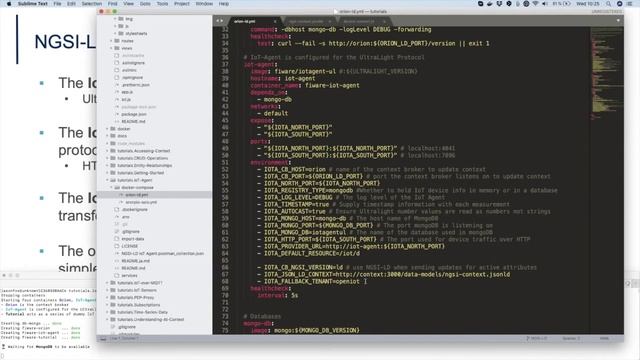This screenshot has width=640, height=360.
Task: Click the code_modules folder icon
Action: [113, 143]
